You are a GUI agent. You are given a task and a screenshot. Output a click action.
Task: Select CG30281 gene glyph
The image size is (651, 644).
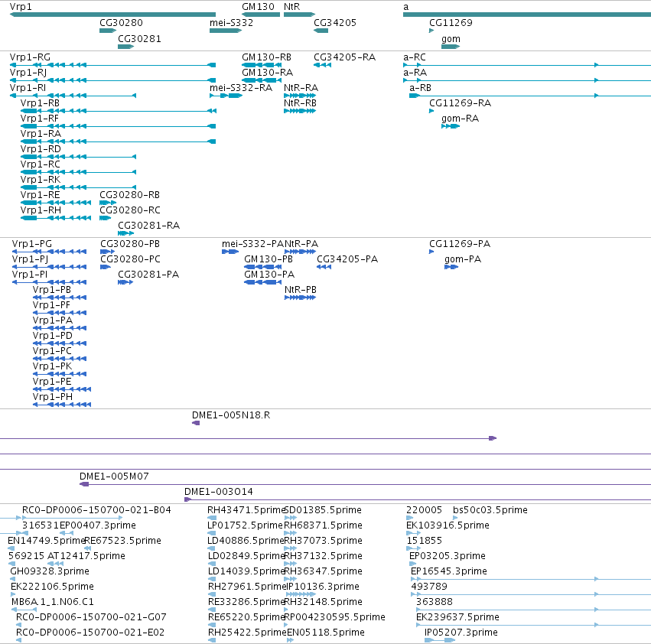(x=125, y=47)
